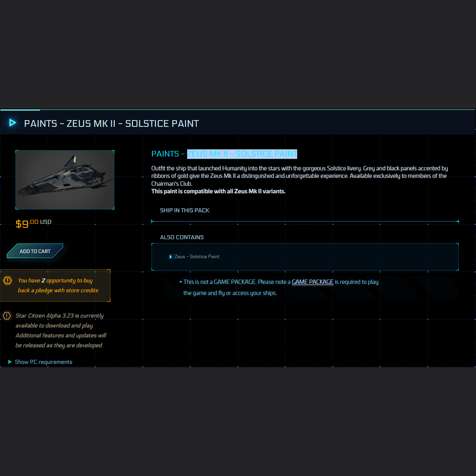Click the dash marker before the GAME PACKAGE notice
Viewport: 476px width, 476px height.
coord(181,282)
